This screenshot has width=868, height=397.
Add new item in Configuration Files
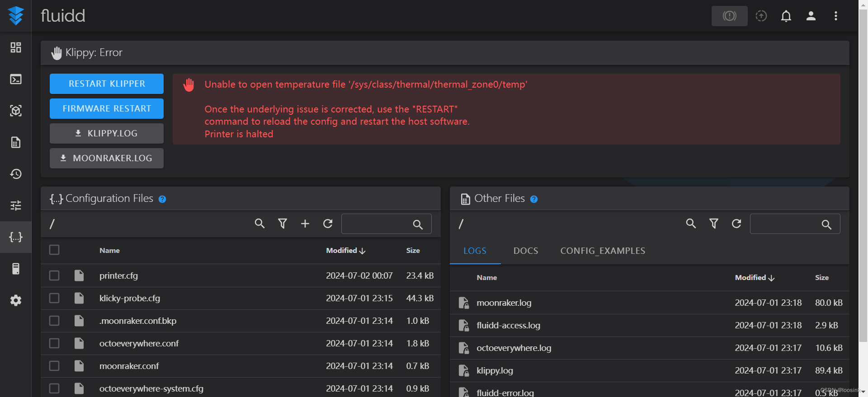click(305, 223)
